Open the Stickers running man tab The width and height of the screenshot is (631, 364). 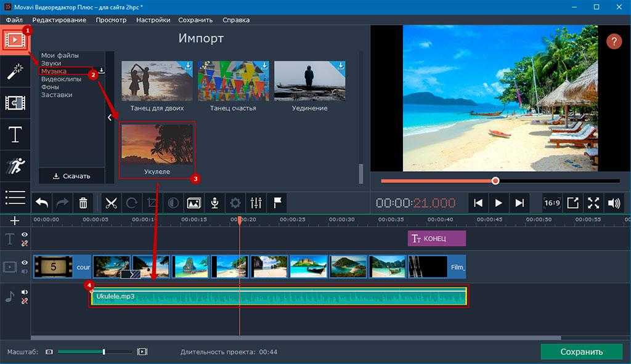click(x=15, y=166)
